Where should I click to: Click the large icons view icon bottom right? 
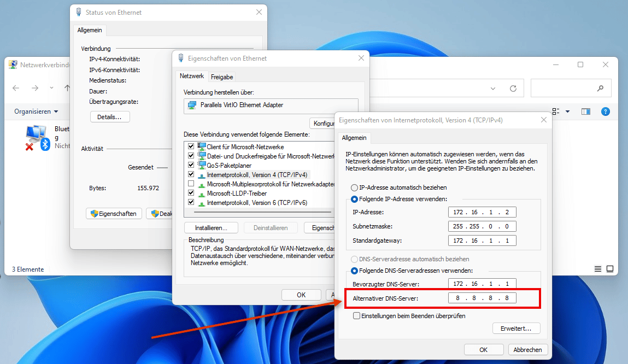[610, 268]
